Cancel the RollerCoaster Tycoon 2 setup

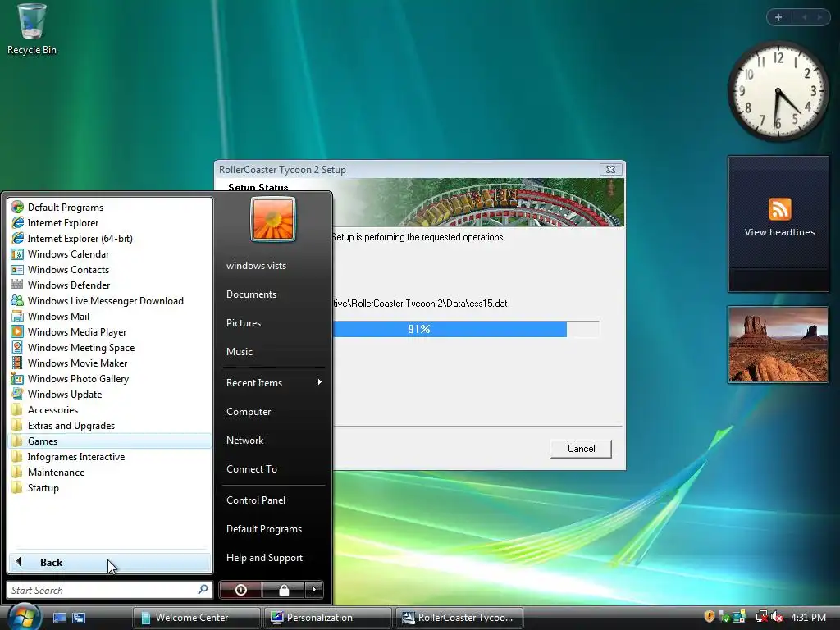coord(581,449)
